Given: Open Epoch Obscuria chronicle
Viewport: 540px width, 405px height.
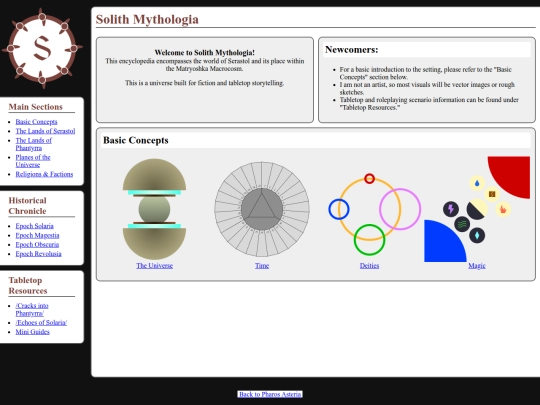Looking at the screenshot, I should [x=37, y=245].
